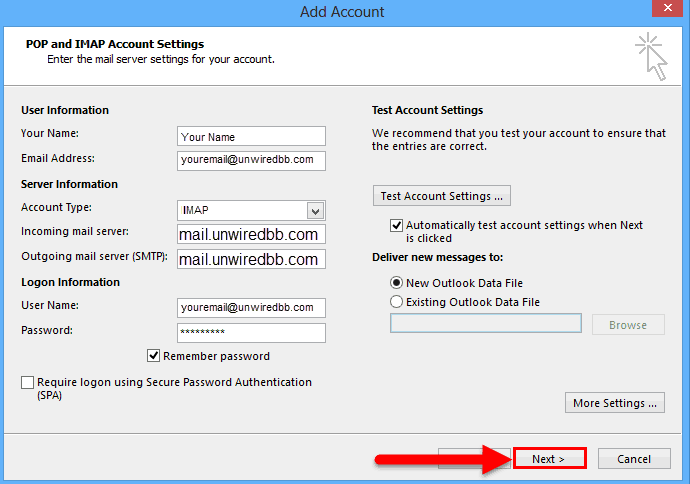Enable Require logon using Secure Password Authentication

[x=27, y=382]
